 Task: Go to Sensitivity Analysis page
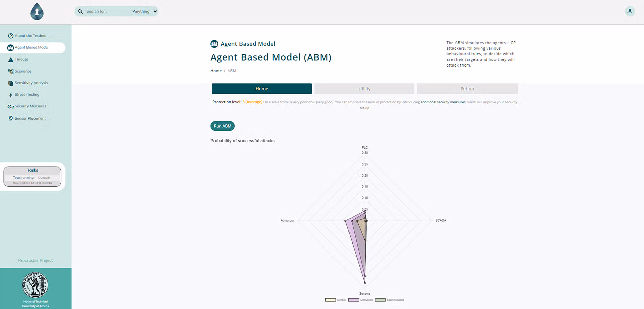point(31,83)
